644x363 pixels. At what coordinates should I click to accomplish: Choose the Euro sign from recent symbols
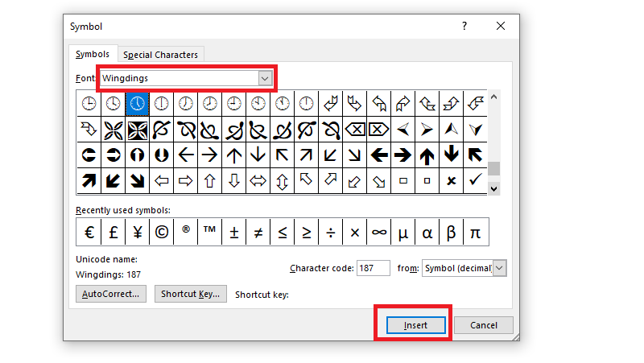[x=89, y=233]
